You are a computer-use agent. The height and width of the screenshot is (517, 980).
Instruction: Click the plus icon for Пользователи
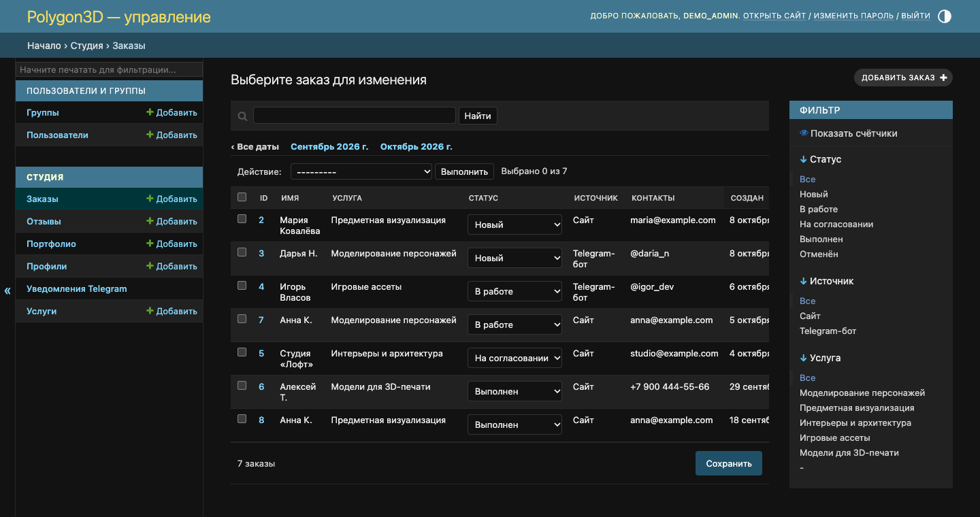point(150,135)
